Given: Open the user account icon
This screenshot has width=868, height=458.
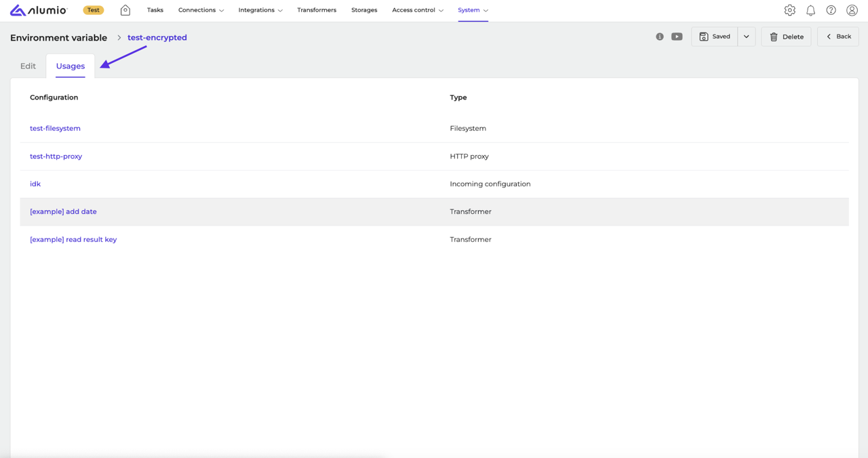Looking at the screenshot, I should point(852,10).
